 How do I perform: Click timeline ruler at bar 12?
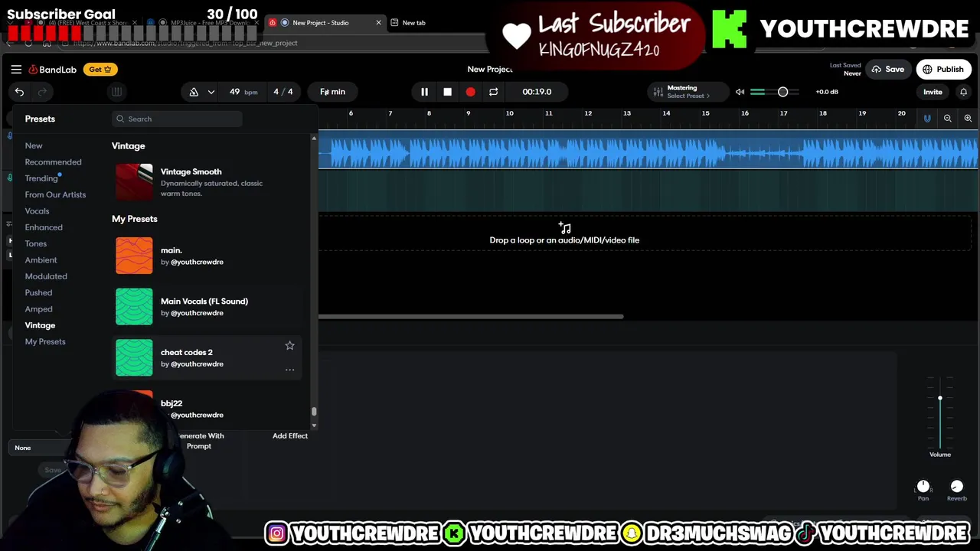pyautogui.click(x=588, y=114)
